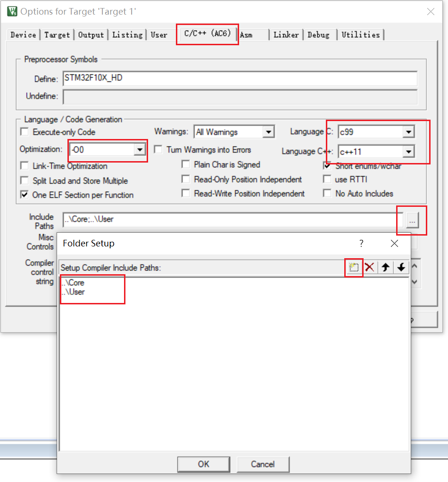Switch to the Utilities tab

[361, 35]
